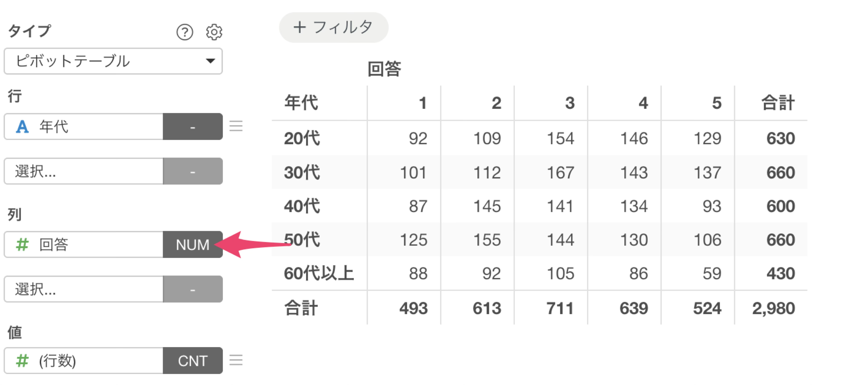The height and width of the screenshot is (385, 868).
Task: Click the drag handle beside (行数) value
Action: [x=236, y=360]
